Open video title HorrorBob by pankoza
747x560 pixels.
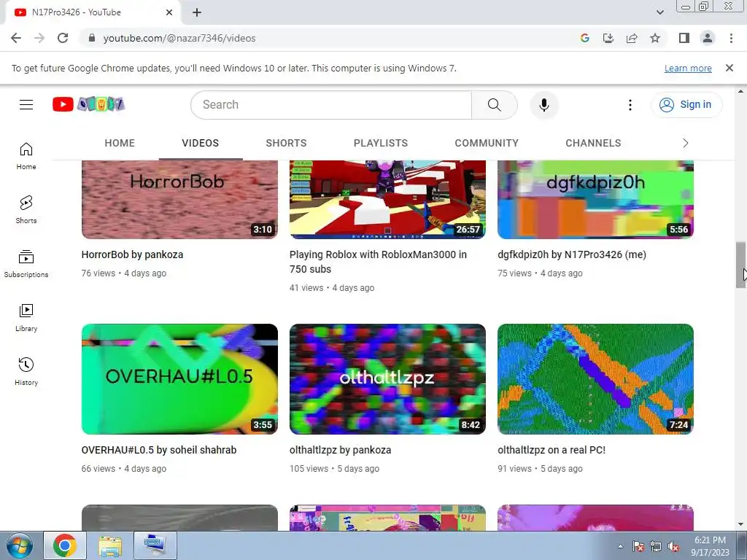click(x=132, y=254)
